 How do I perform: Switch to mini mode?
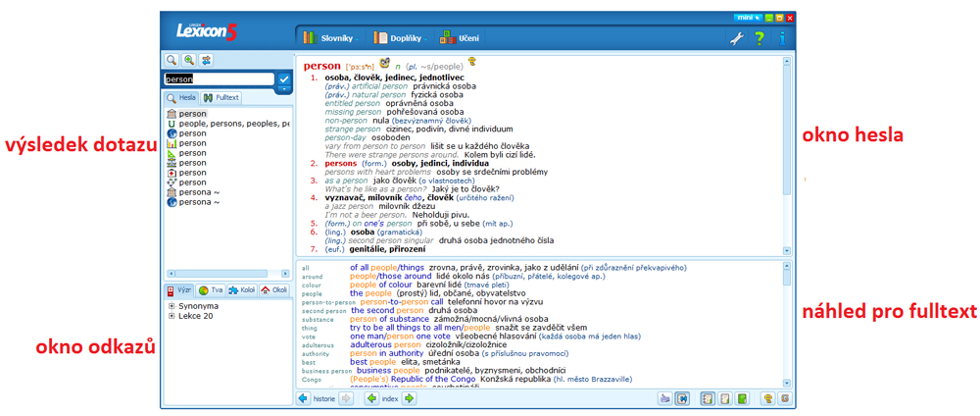tap(748, 18)
